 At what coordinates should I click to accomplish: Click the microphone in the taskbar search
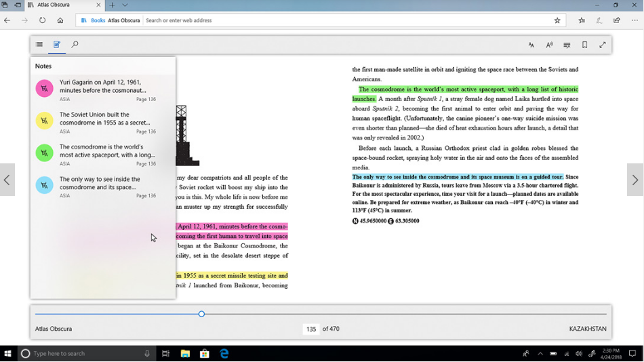[147, 353]
